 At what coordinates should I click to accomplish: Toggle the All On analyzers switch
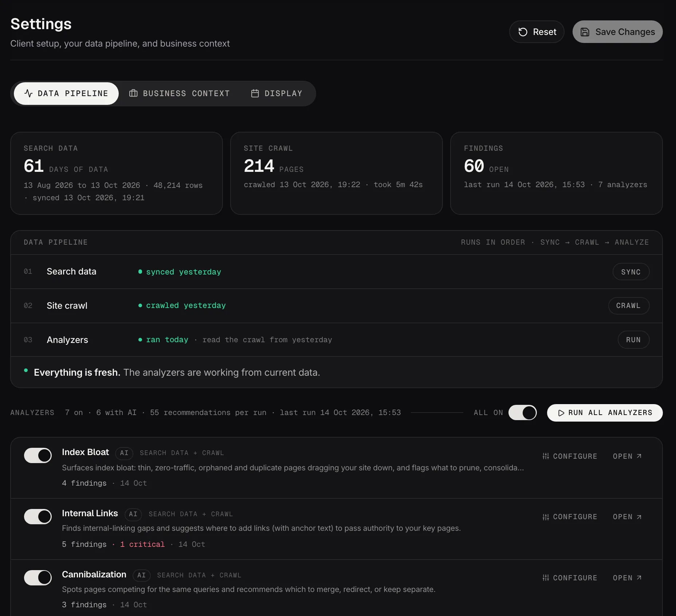pyautogui.click(x=523, y=412)
